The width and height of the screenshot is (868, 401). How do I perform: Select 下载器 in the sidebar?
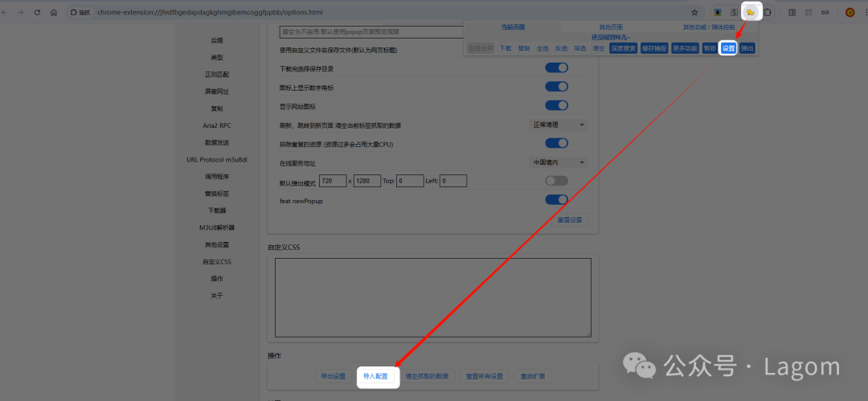(216, 211)
